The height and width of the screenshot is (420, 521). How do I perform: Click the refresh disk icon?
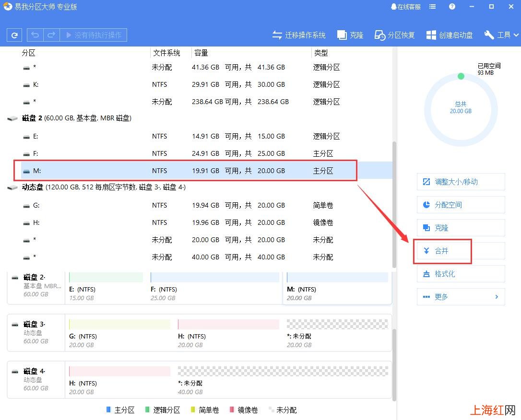[x=14, y=35]
